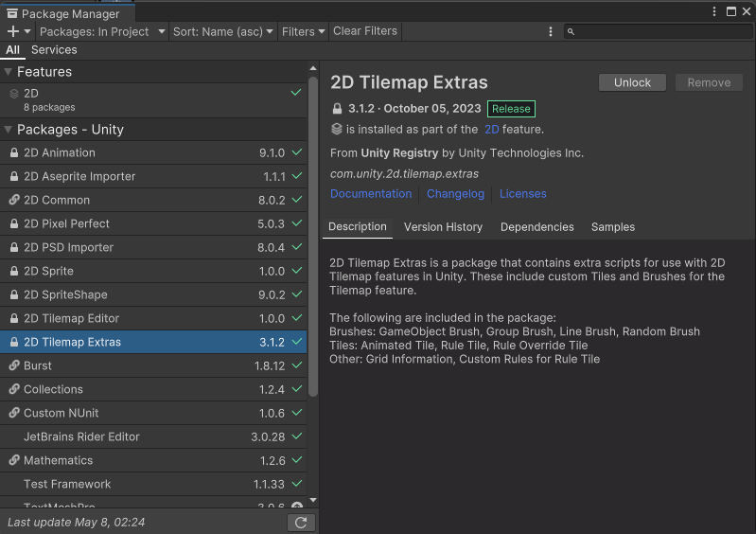Screen dimensions: 756x534
Task: Click the installed checkmark of 2D Animation
Action: click(297, 151)
